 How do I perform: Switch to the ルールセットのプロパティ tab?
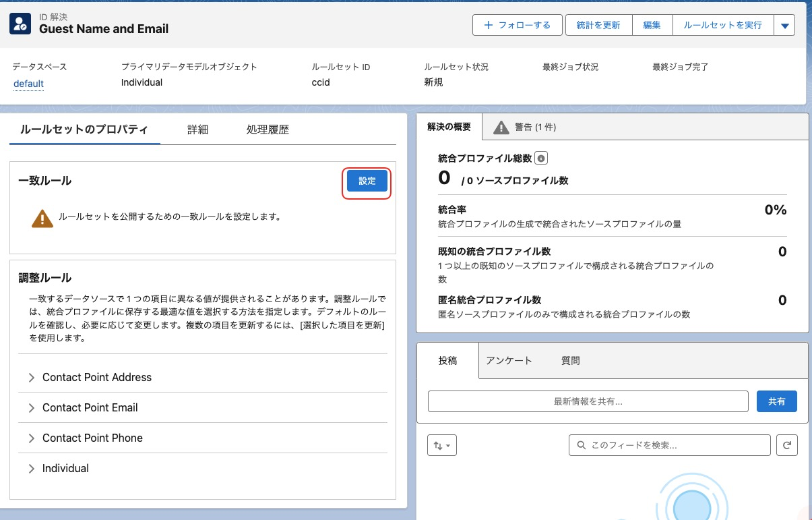pos(84,129)
